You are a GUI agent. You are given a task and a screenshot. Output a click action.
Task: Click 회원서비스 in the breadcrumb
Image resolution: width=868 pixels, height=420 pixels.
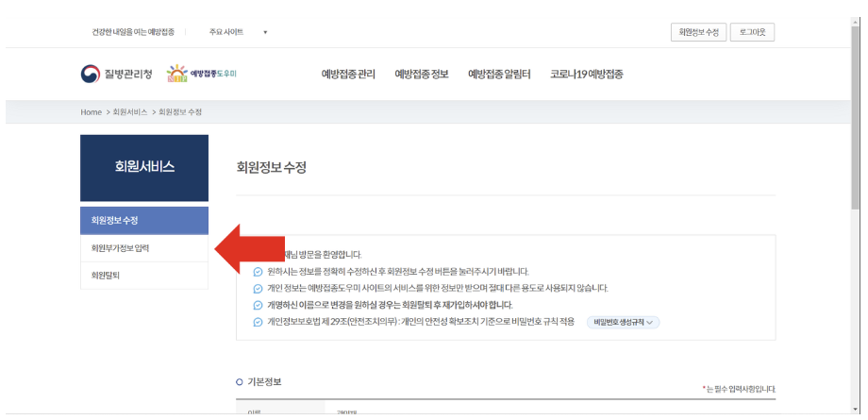click(x=129, y=112)
